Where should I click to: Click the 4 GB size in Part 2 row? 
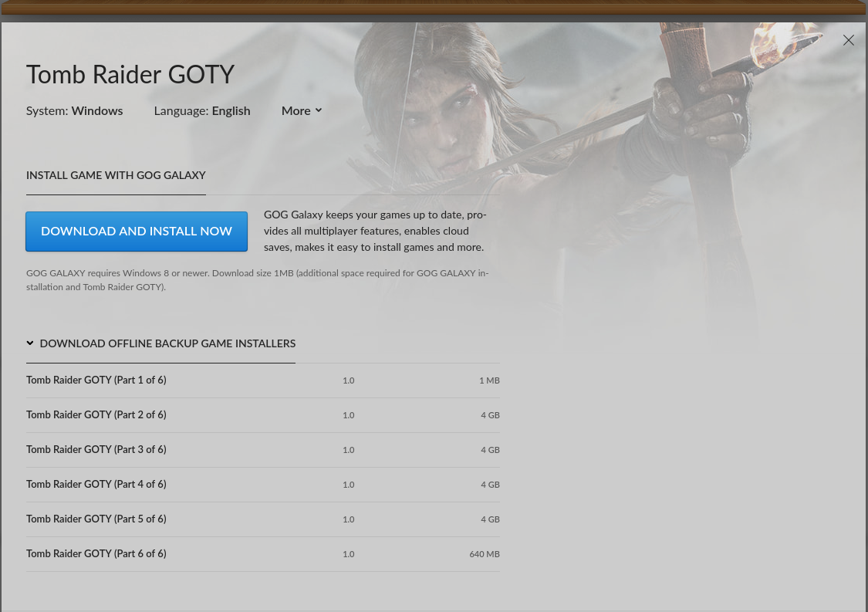click(490, 415)
